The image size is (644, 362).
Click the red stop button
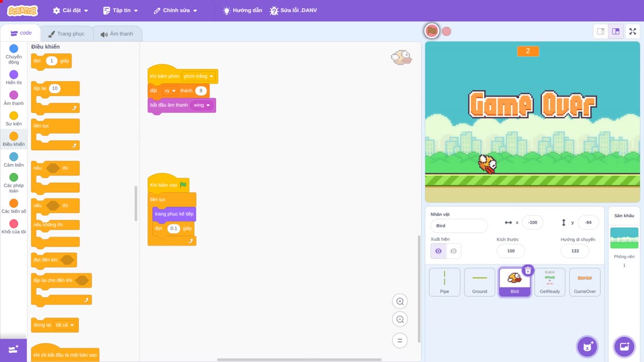click(447, 31)
